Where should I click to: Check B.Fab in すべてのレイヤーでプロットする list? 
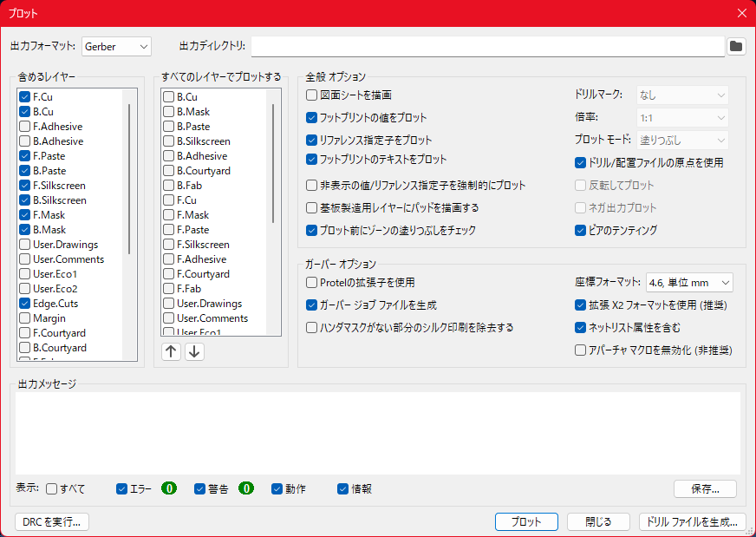click(168, 186)
